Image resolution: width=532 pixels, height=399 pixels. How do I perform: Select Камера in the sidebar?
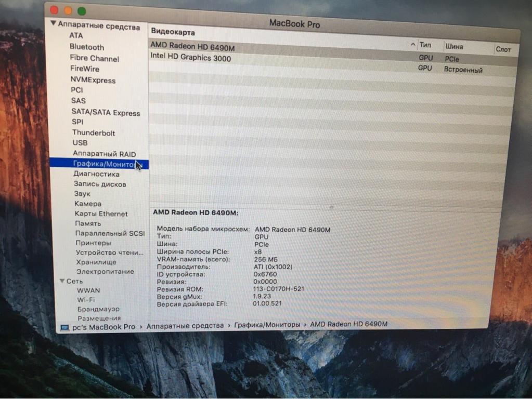tap(88, 204)
